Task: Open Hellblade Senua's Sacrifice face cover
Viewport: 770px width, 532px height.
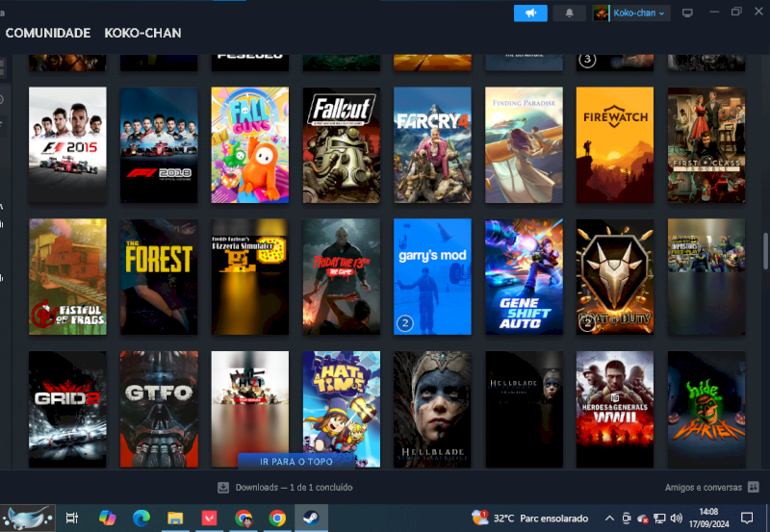Action: coord(432,409)
